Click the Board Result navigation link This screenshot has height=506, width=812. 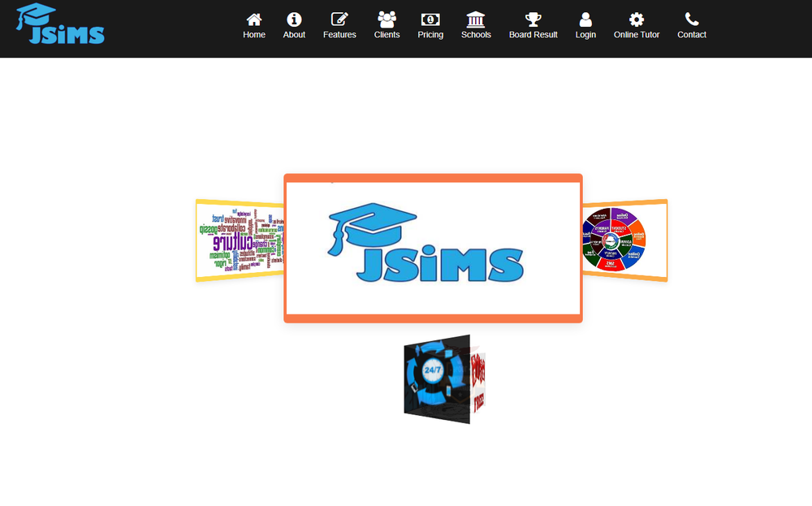[x=533, y=24]
